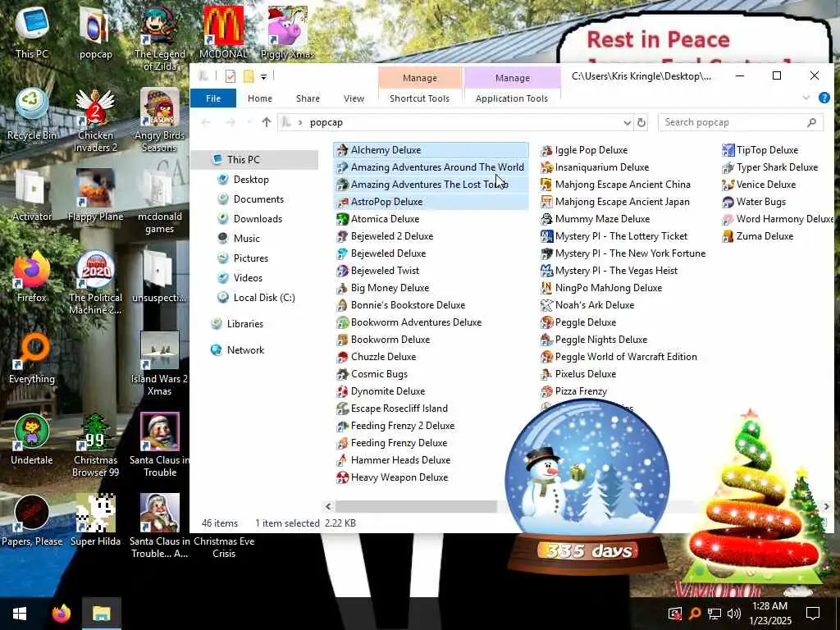The height and width of the screenshot is (630, 840).
Task: Click the horizontal scrollbar thumb
Action: (416, 506)
